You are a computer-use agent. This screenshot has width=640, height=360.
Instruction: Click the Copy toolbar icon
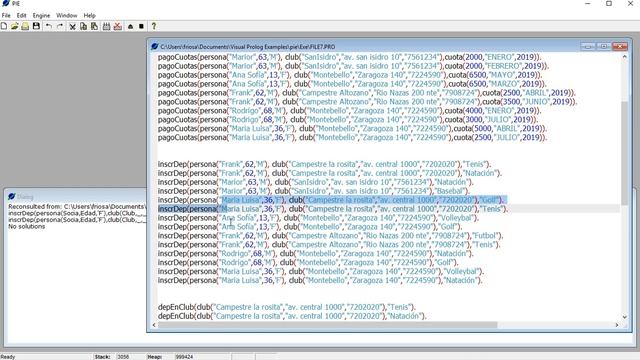[83, 26]
